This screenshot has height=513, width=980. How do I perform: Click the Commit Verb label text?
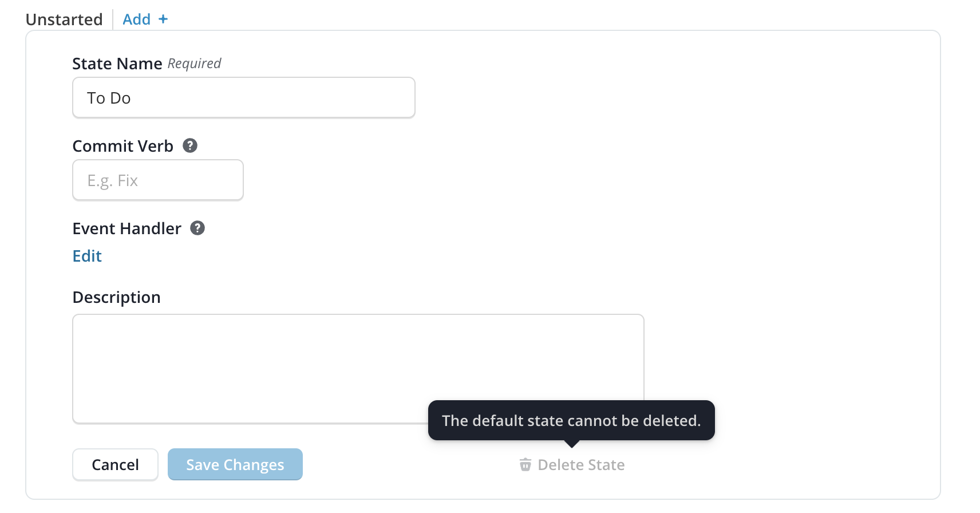pos(122,146)
